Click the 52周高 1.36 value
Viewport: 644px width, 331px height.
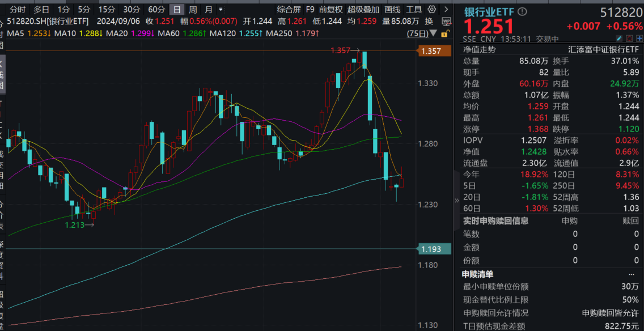click(632, 197)
